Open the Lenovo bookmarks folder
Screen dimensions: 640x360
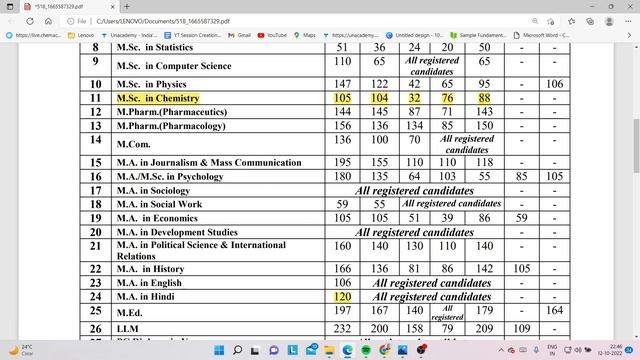81,36
